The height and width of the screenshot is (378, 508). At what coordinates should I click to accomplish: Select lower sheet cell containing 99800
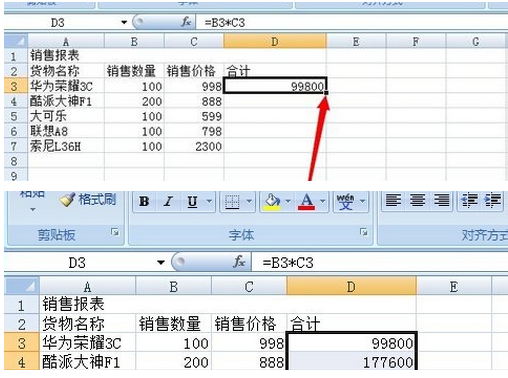[x=351, y=342]
